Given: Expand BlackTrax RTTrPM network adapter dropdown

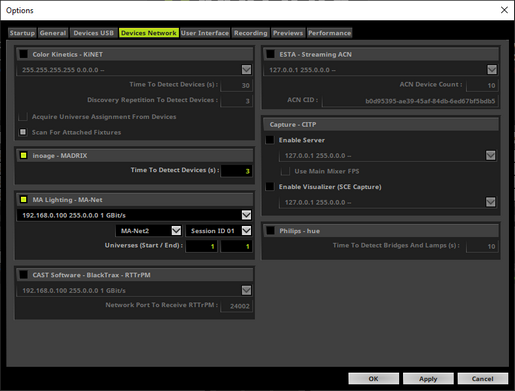Looking at the screenshot, I should (x=246, y=290).
